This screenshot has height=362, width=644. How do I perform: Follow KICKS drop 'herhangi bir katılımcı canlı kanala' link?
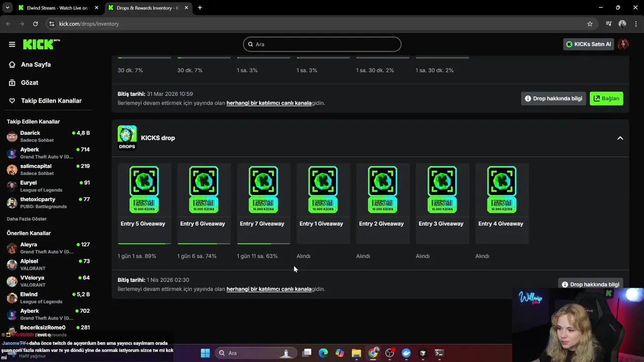[x=269, y=289]
